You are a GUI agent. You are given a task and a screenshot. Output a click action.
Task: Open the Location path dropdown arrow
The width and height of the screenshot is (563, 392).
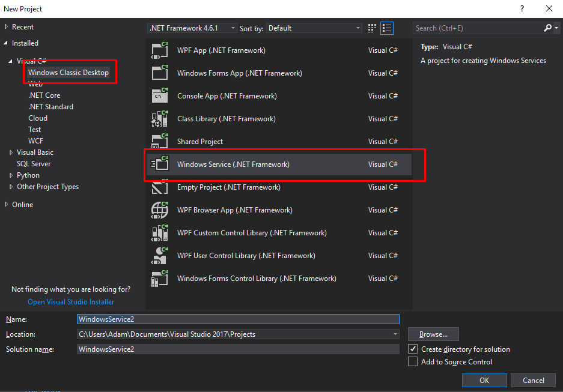point(395,334)
